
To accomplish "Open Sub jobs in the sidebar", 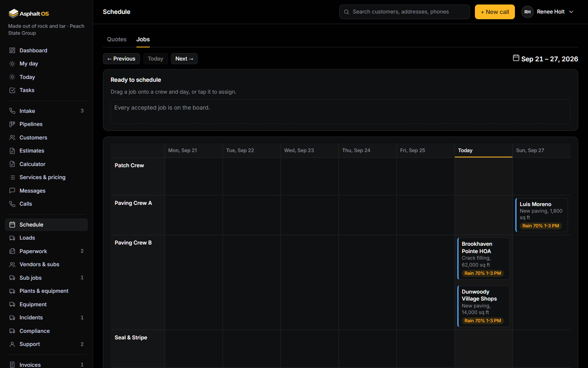I will [46, 278].
